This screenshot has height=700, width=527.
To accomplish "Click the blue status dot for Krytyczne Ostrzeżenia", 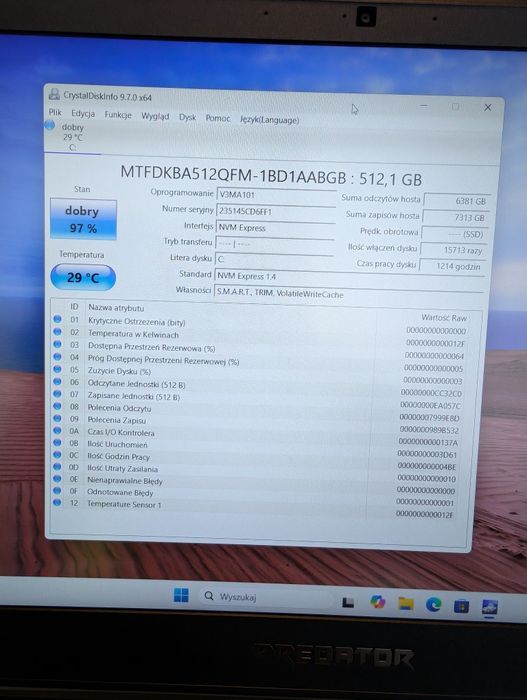I will coord(57,319).
